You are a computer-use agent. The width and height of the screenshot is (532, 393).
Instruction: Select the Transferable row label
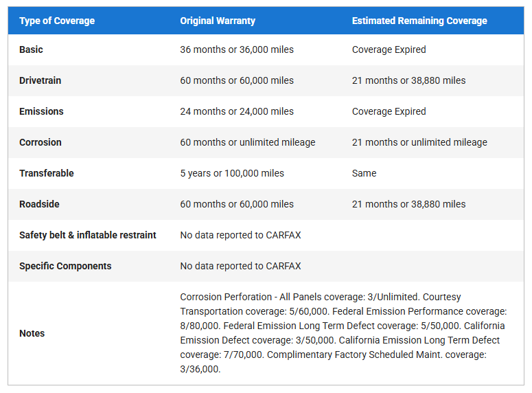(47, 173)
